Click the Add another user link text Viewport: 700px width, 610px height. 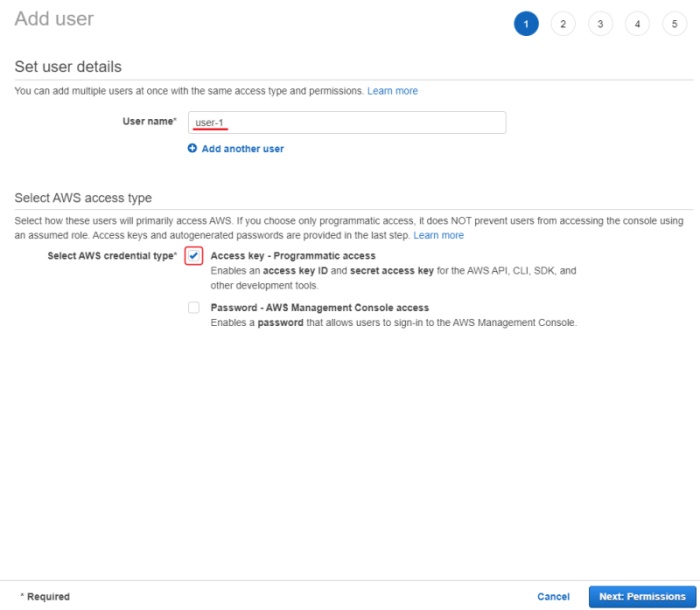(243, 149)
